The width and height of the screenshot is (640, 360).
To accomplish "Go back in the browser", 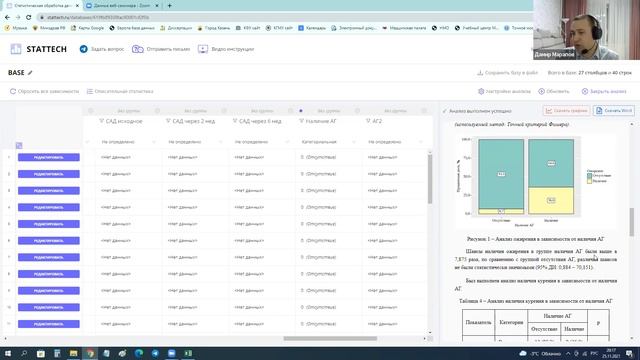I will (x=7, y=18).
